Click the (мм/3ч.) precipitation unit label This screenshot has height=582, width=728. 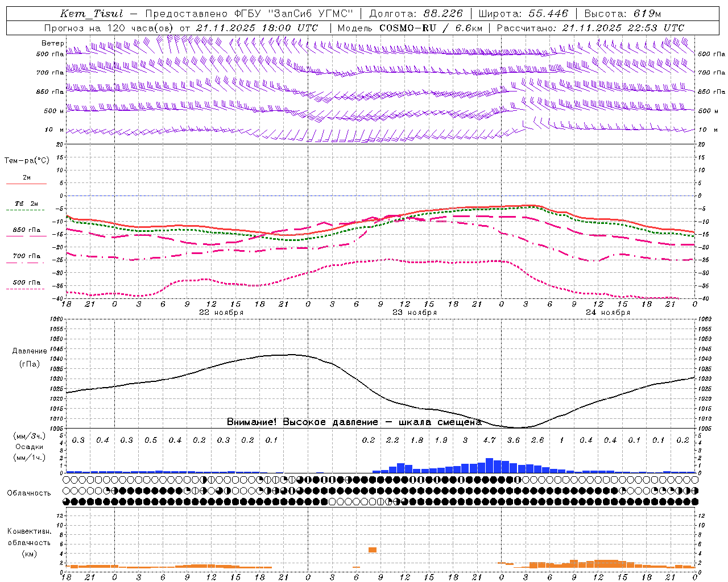(x=29, y=436)
